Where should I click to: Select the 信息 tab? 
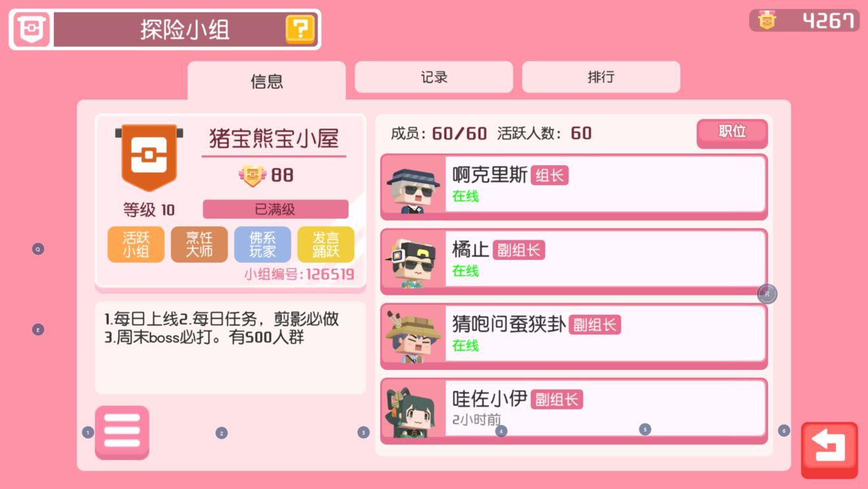click(266, 81)
